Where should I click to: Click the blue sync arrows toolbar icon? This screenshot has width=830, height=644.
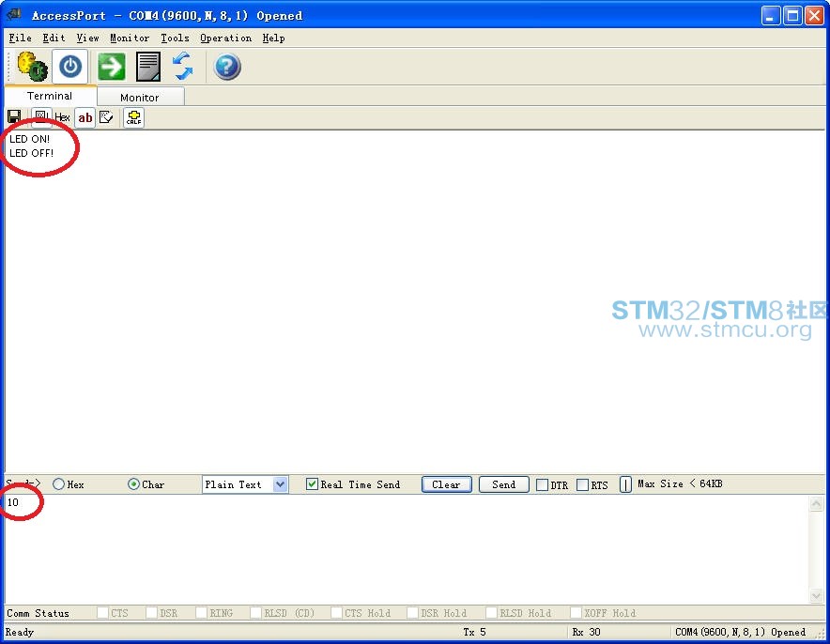(181, 66)
